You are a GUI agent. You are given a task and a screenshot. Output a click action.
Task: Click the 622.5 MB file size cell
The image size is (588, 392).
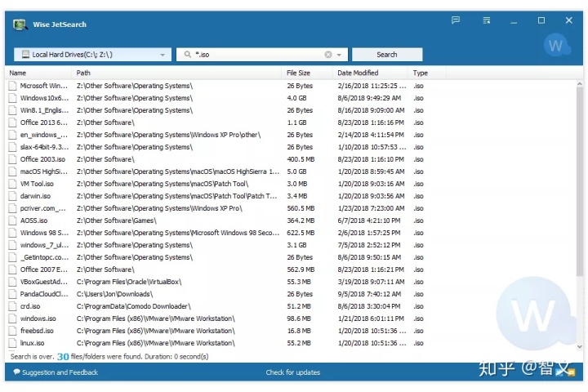(301, 233)
